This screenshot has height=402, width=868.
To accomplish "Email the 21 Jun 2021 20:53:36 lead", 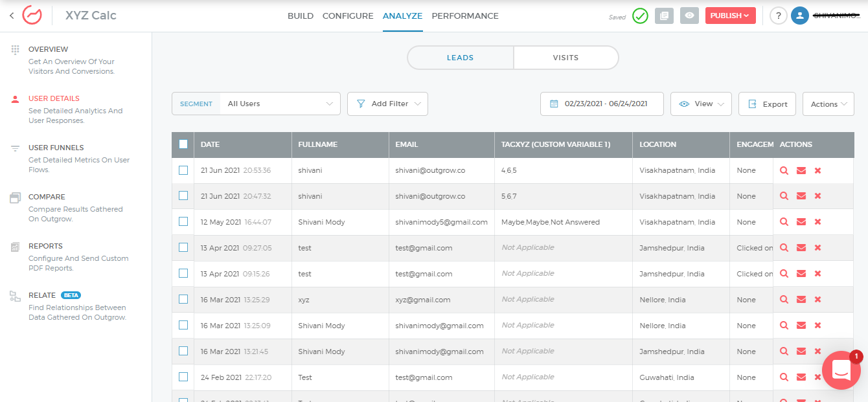I will [801, 170].
